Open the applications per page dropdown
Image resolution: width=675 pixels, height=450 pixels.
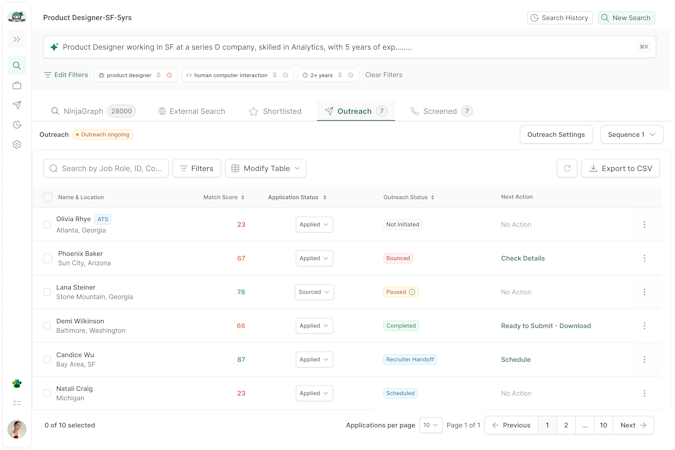coord(430,425)
